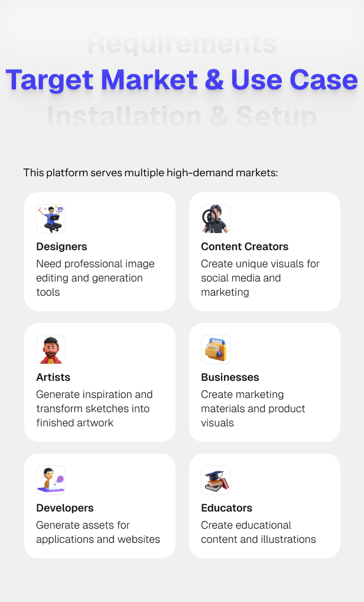Click the Businesses marketing materials description
Viewport: 364px width, 602px height.
tap(253, 409)
